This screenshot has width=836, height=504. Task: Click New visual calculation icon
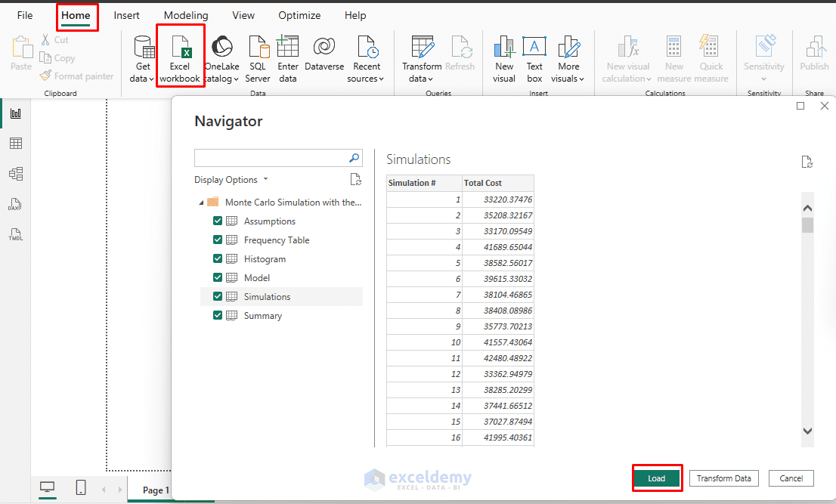[628, 47]
